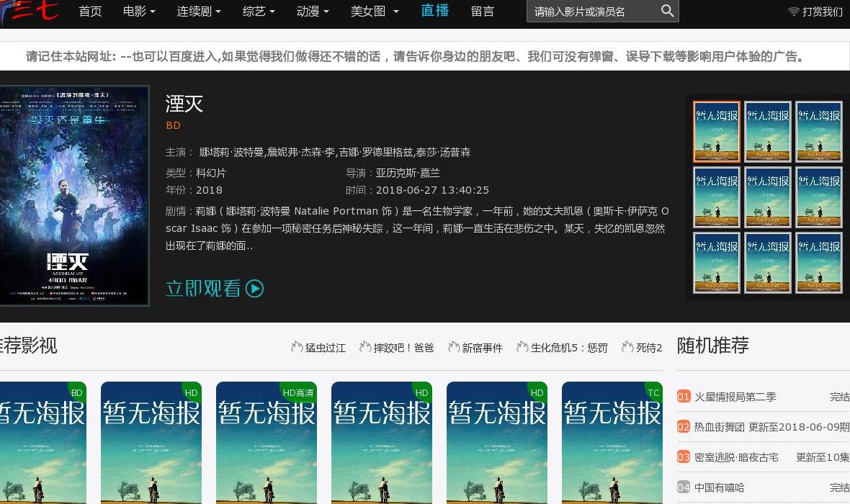Select the bottom-right thumbnail in the poster grid
Screen dimensions: 850x504
pyautogui.click(x=818, y=263)
